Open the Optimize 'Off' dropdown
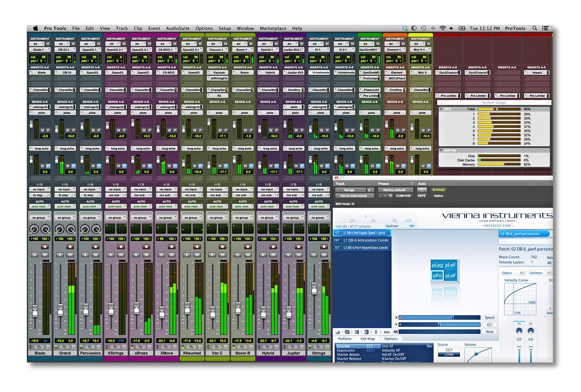Image resolution: width=581 pixels, height=392 pixels. coord(412,226)
